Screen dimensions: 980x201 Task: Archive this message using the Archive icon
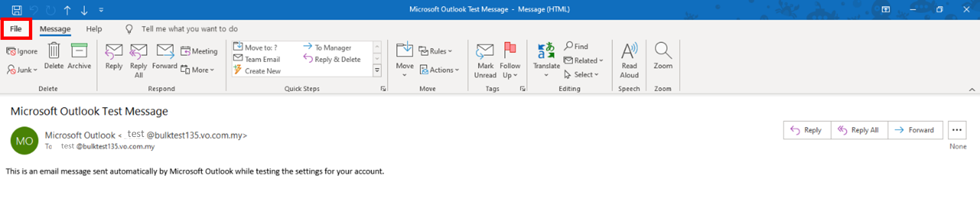pos(79,51)
